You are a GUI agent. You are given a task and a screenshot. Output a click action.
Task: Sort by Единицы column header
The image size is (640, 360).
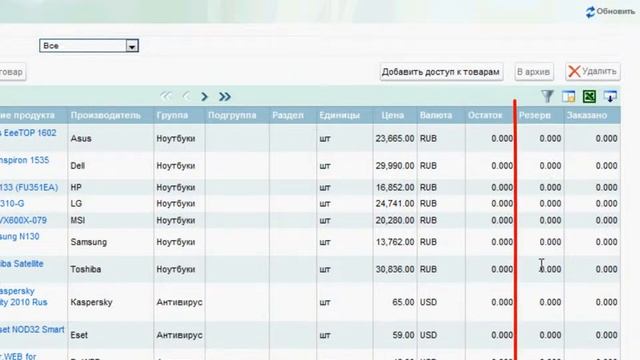339,116
